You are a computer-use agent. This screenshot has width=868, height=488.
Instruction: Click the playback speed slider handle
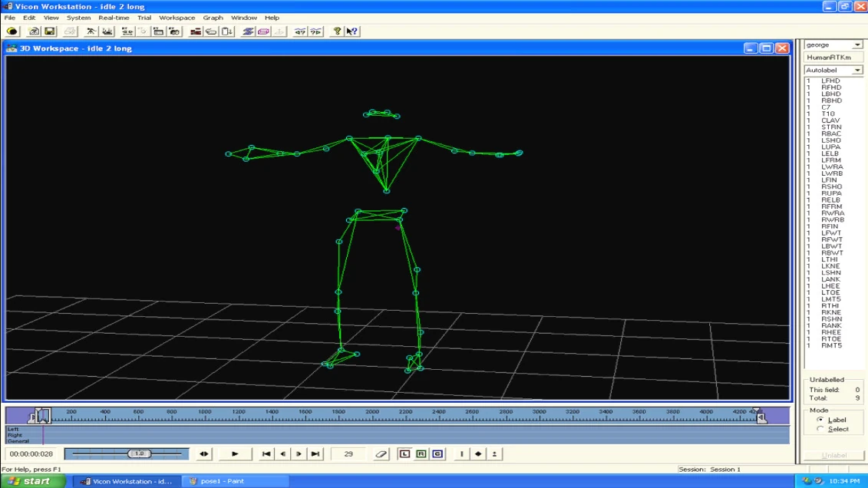click(x=139, y=454)
